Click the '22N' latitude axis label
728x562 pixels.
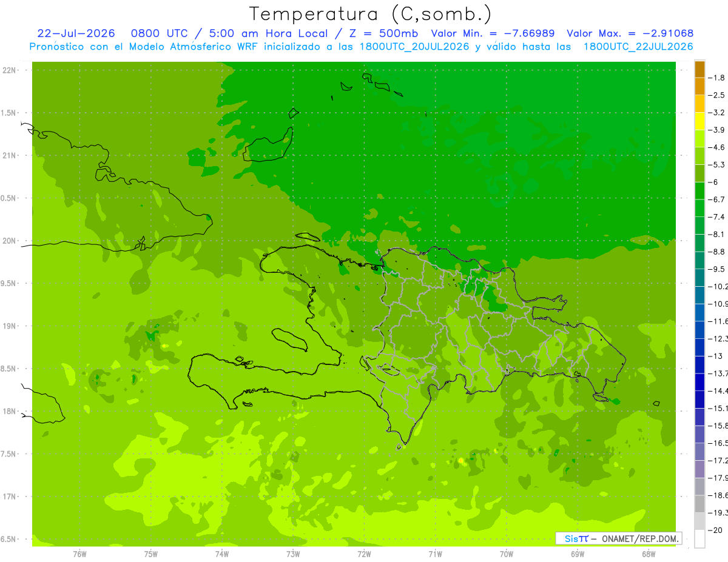[8, 70]
